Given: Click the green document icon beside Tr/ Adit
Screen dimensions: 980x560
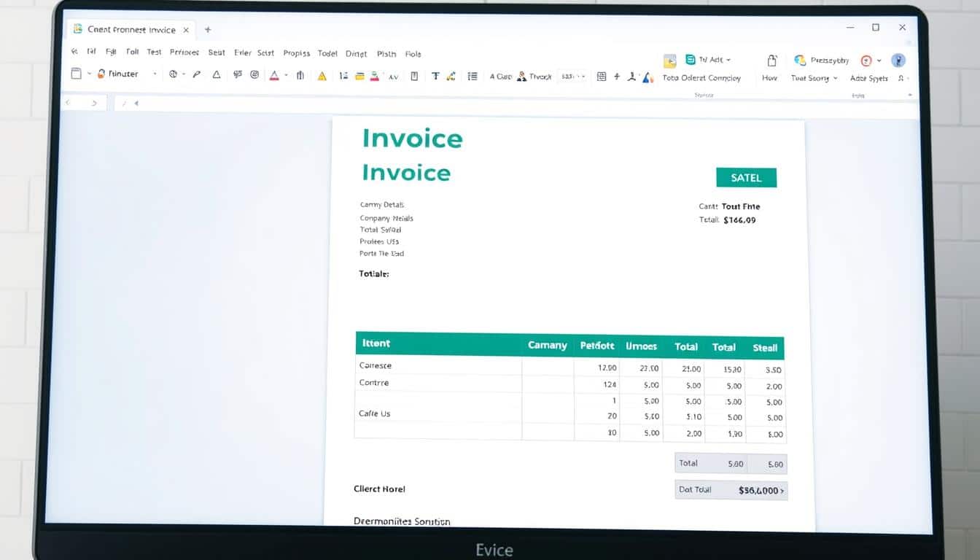Looking at the screenshot, I should (691, 60).
